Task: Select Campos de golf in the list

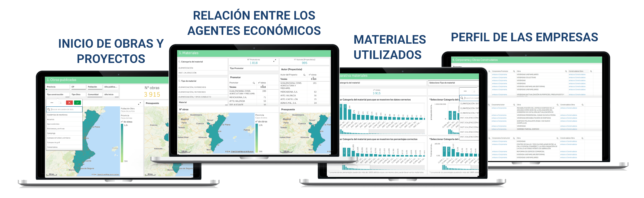Action: 64,143
